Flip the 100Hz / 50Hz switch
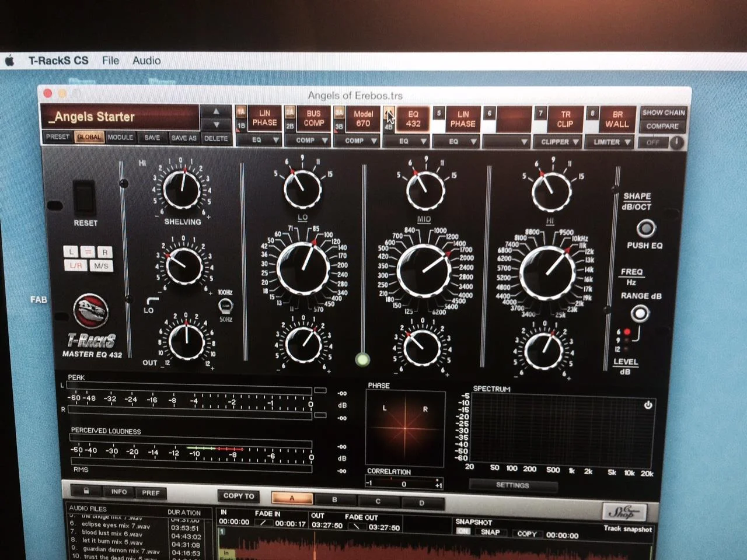This screenshot has width=747, height=560. (x=225, y=306)
